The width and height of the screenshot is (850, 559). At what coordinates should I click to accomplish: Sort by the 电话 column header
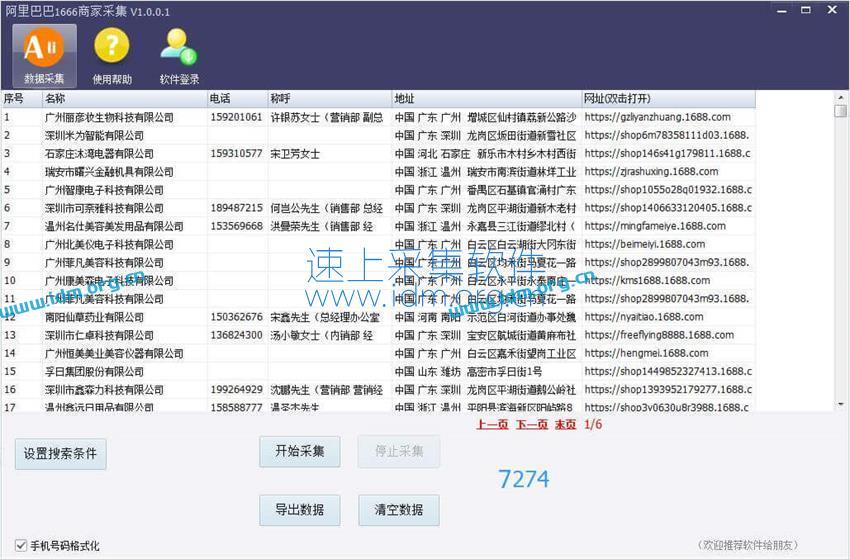(x=237, y=99)
